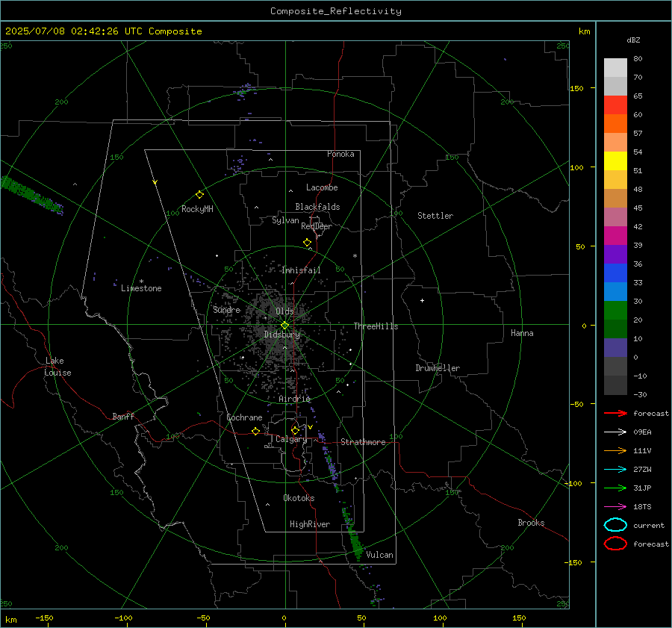Screen dimensions: 672x628
Task: Click the magenta 18TS arrow legend icon
Action: pos(615,507)
